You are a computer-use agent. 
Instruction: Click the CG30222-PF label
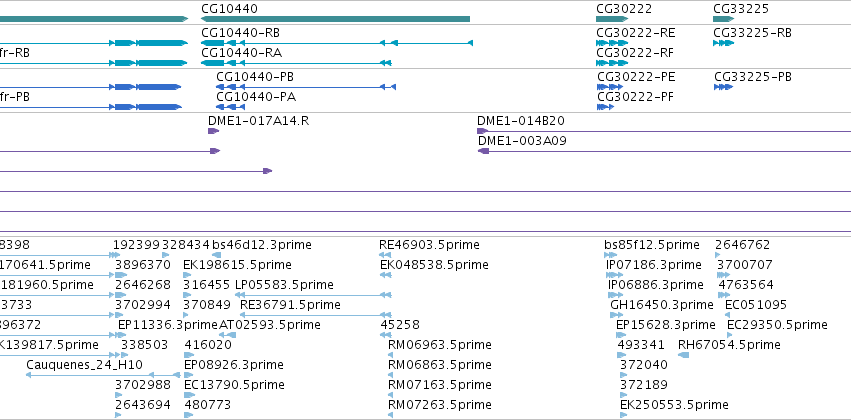pos(636,97)
